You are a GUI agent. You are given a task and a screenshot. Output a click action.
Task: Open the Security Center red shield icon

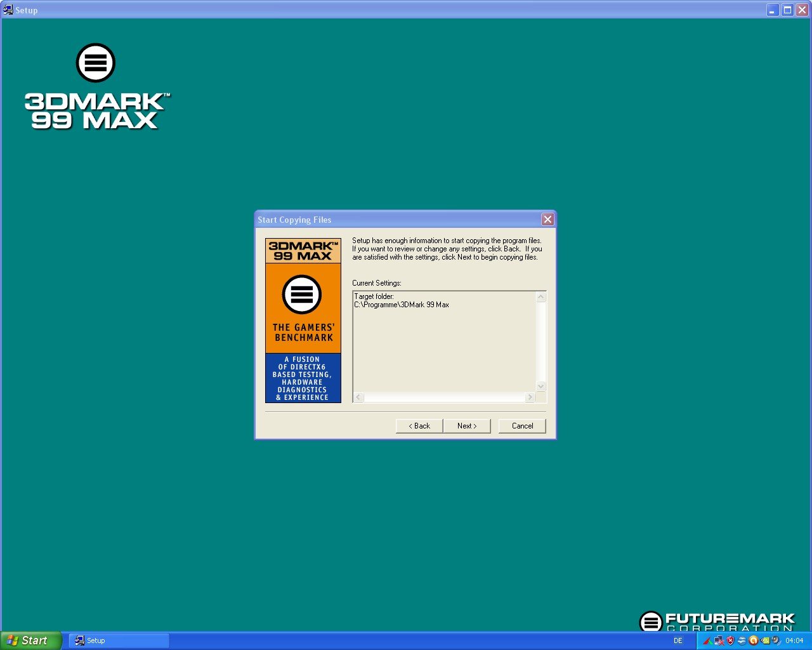point(731,641)
